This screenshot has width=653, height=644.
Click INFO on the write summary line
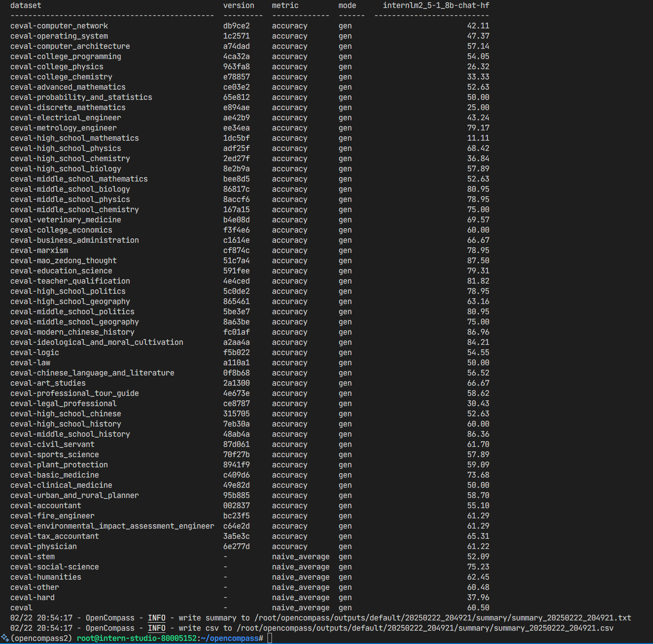157,618
